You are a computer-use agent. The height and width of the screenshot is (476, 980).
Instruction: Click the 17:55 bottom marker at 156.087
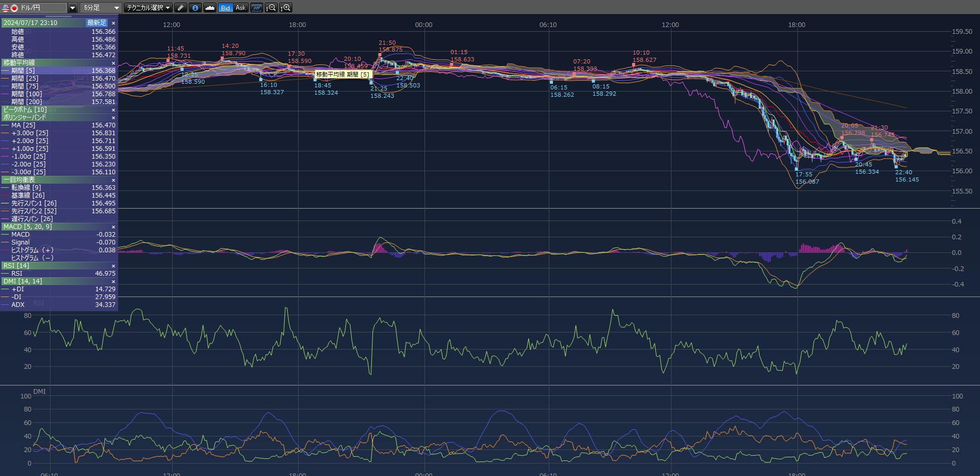tap(796, 169)
